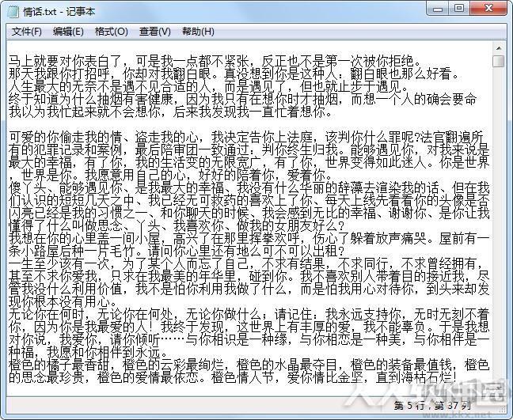Maximize the Notepad window
Screen dimensions: 513x420
point(459,9)
